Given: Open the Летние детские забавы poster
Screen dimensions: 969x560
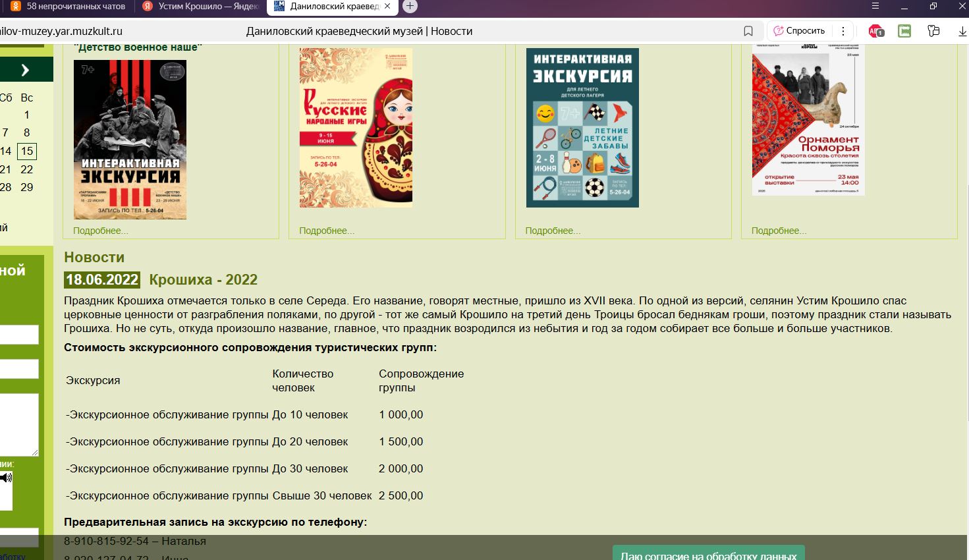Looking at the screenshot, I should click(x=582, y=128).
